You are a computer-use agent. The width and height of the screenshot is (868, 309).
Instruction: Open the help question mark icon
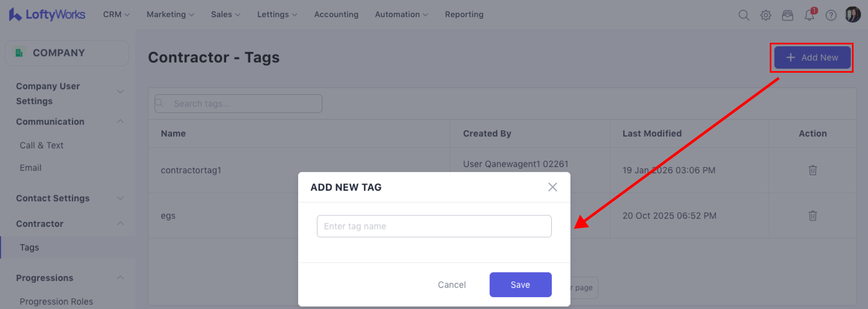pos(831,15)
